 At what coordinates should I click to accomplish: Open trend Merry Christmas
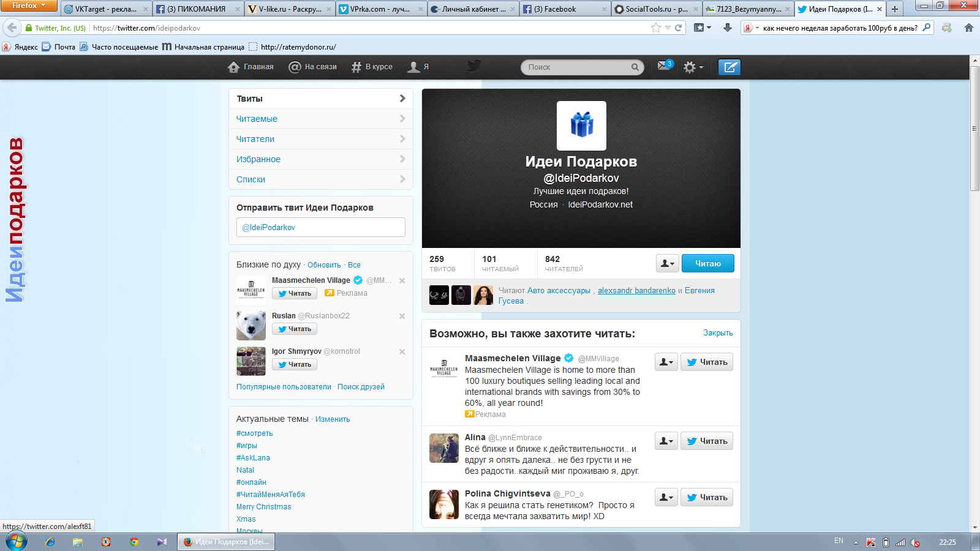click(264, 507)
